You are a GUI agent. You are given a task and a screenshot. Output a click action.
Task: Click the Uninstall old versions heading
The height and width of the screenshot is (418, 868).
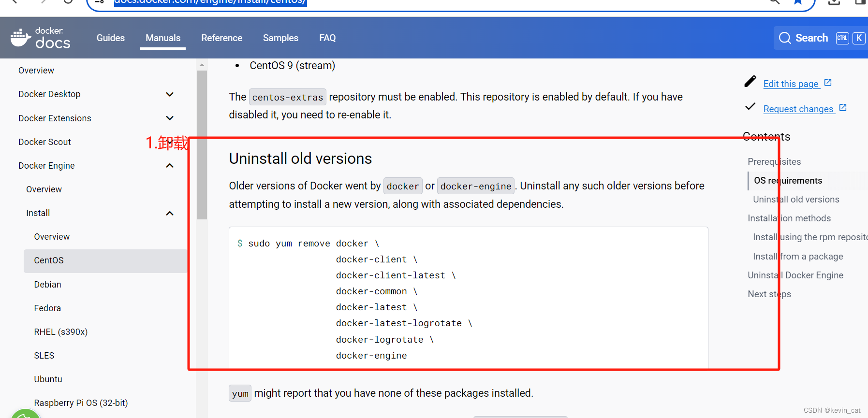tap(300, 159)
